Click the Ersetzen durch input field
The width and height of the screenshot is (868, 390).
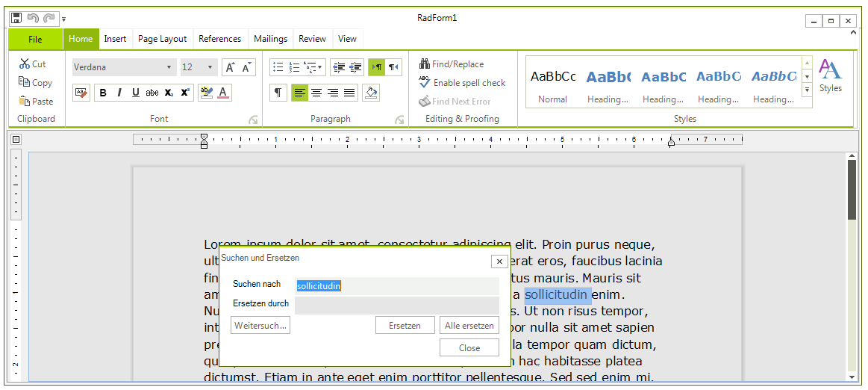(x=397, y=306)
